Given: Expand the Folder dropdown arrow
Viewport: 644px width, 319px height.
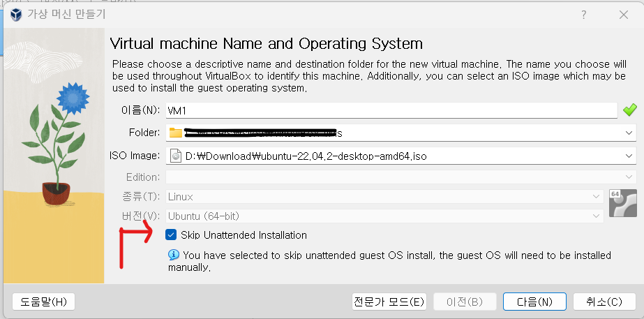Looking at the screenshot, I should (x=629, y=133).
